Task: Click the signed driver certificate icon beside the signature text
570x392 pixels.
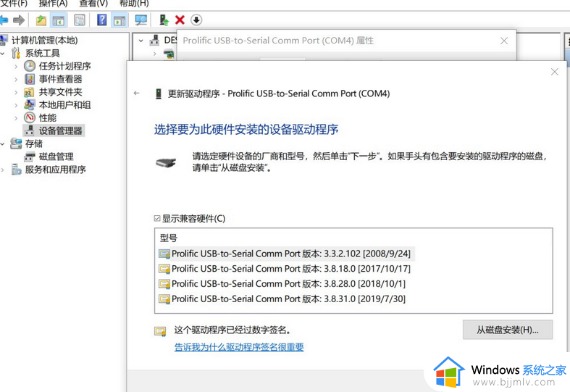Action: pos(160,331)
